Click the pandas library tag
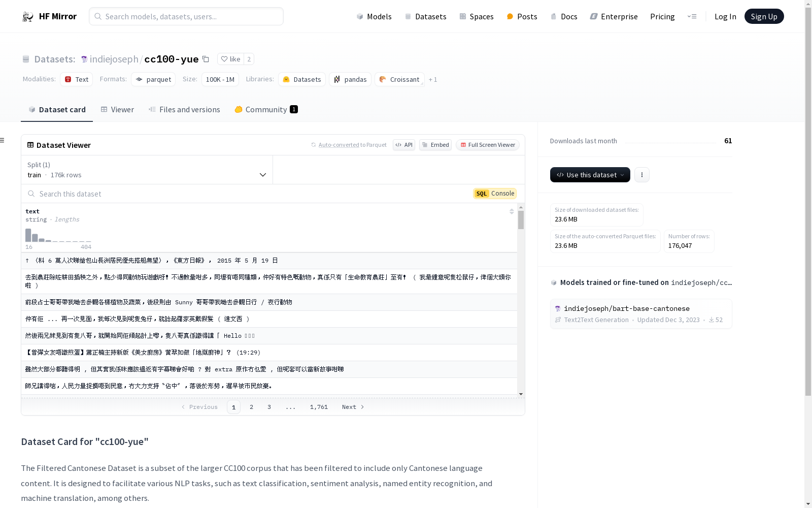The image size is (812, 508). coord(350,79)
